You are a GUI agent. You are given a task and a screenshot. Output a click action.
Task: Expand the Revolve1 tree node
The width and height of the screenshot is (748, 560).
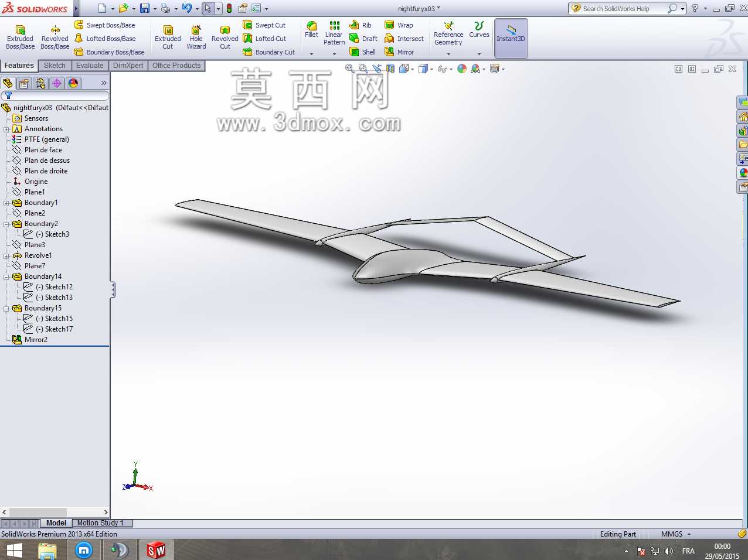[x=6, y=256]
